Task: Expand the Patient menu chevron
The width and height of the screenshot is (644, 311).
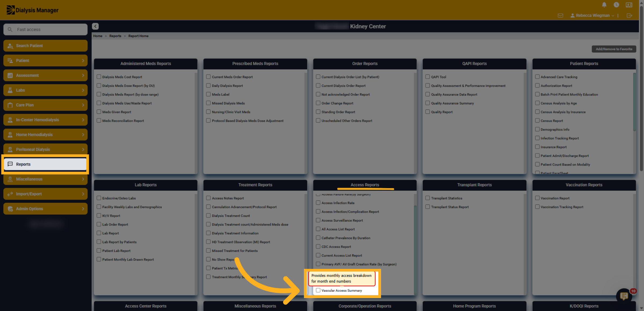Action: (83, 61)
